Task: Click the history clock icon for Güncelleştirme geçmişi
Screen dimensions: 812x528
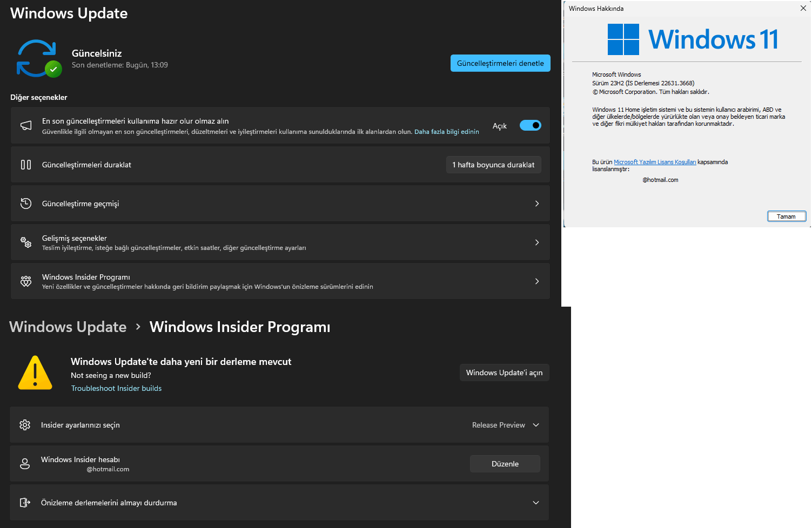Action: [26, 204]
